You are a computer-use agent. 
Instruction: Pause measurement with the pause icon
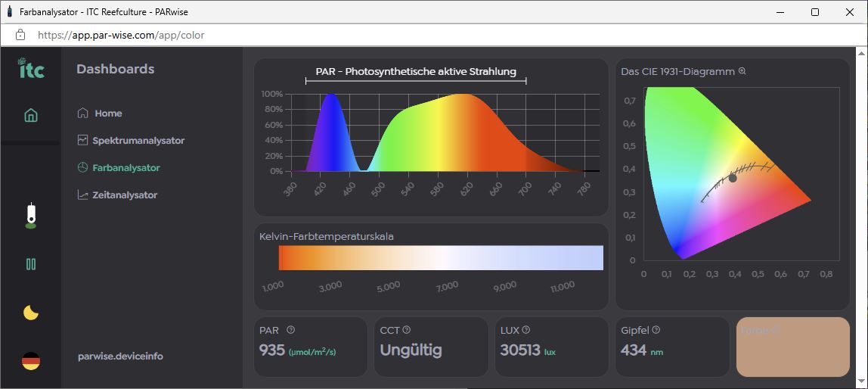tap(31, 264)
